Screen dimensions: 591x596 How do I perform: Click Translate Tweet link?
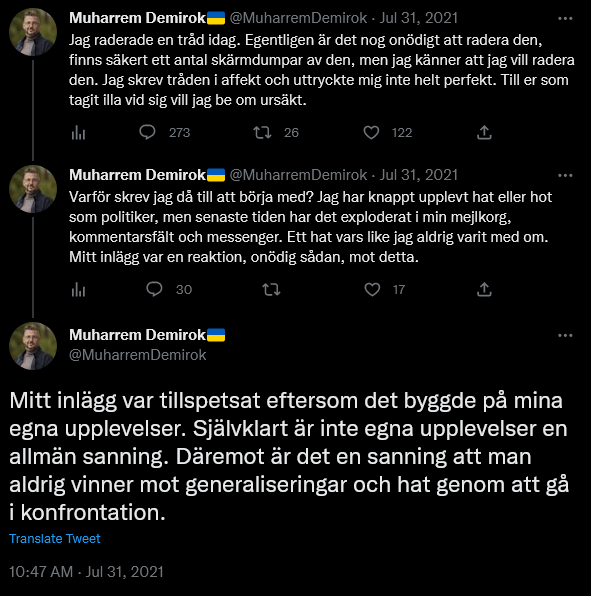pos(55,539)
